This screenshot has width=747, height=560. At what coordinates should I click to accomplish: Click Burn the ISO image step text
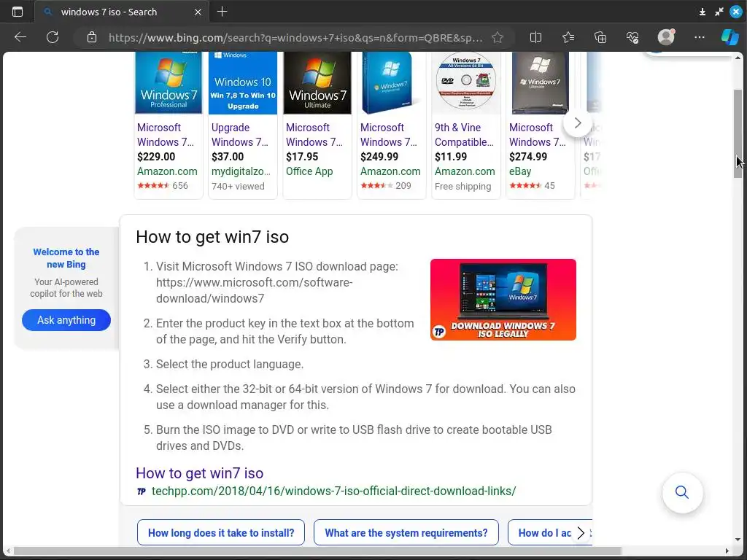tap(354, 437)
